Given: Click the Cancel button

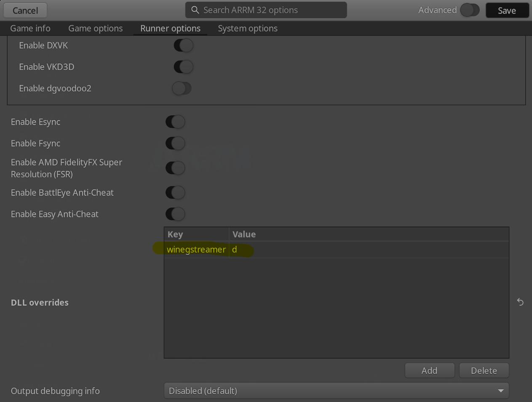Looking at the screenshot, I should pos(25,11).
